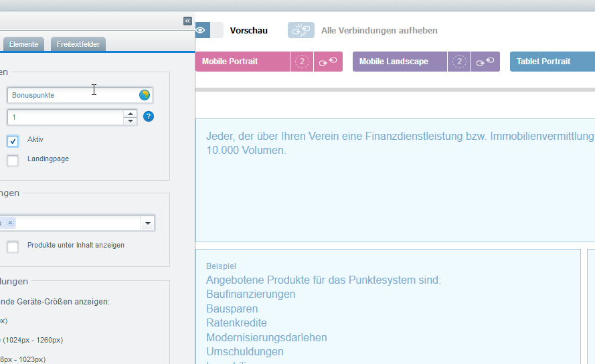This screenshot has height=364, width=595.
Task: Check Produkte unter Inhalt anzeigen
Action: coord(13,247)
